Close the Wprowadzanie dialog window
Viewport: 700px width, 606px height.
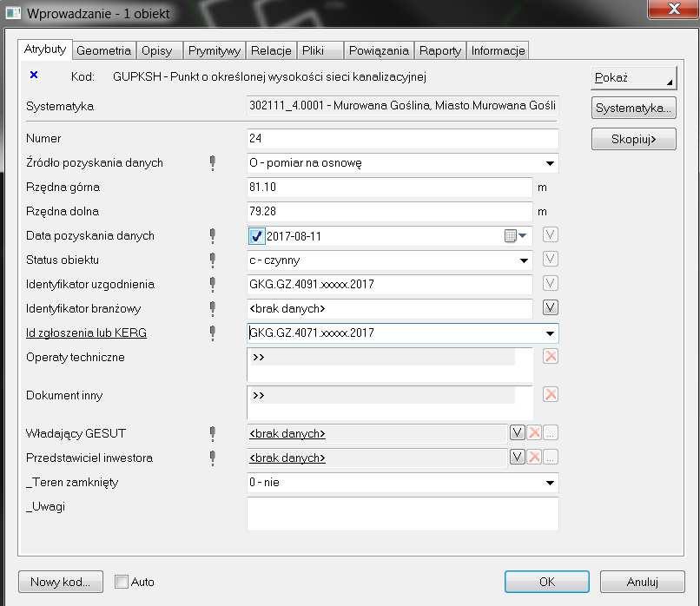(x=673, y=9)
